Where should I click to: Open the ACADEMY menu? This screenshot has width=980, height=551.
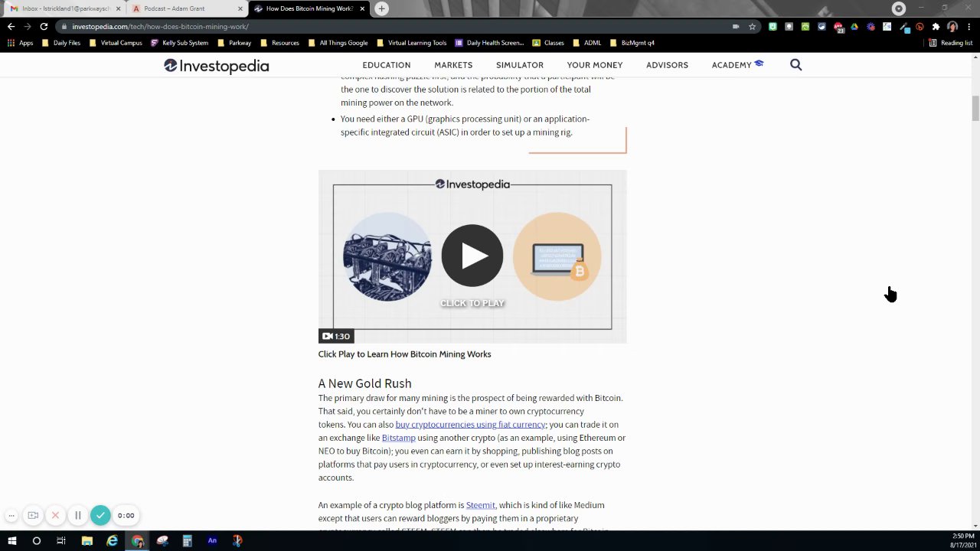(x=737, y=65)
